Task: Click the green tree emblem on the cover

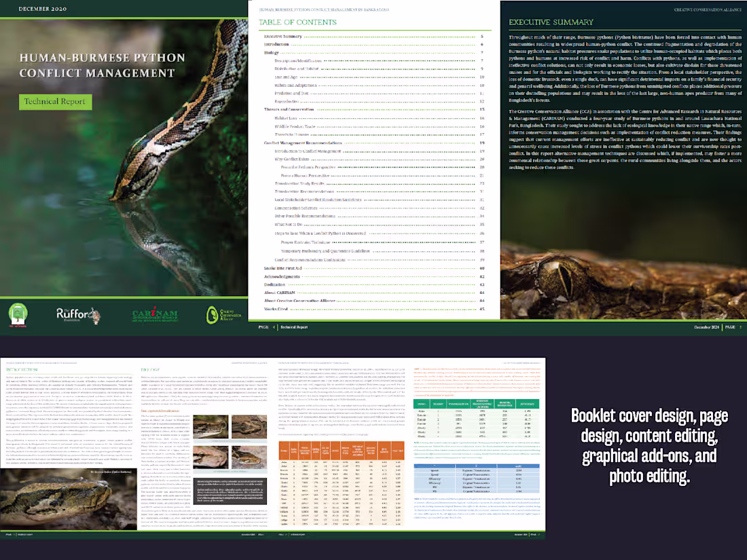Action: coord(18,315)
